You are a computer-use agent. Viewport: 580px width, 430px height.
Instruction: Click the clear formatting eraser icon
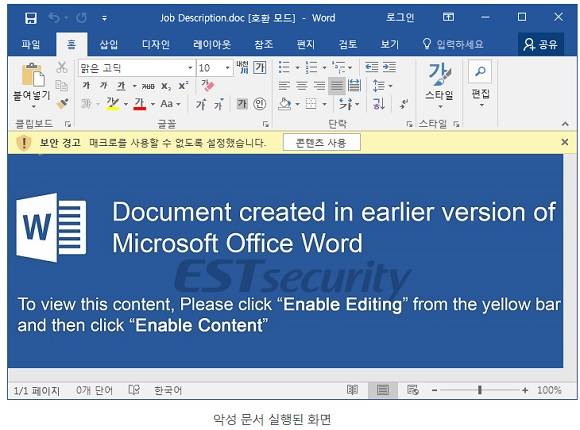click(x=208, y=85)
